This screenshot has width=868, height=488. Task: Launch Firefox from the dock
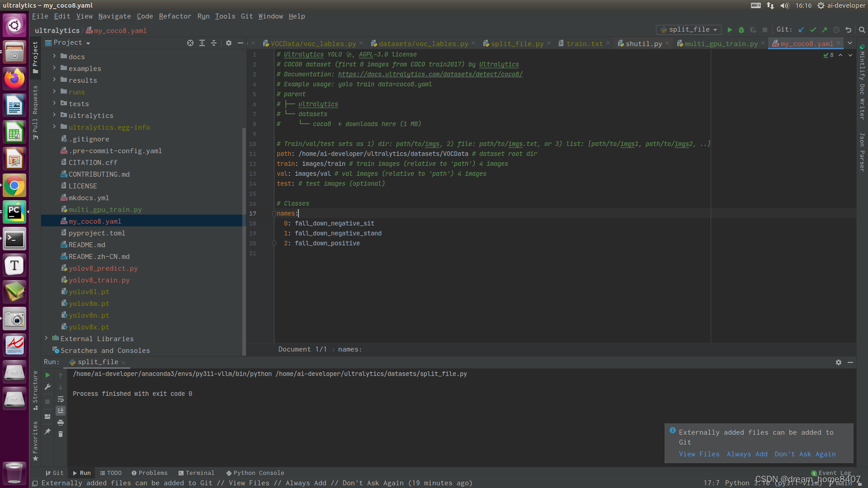point(14,79)
